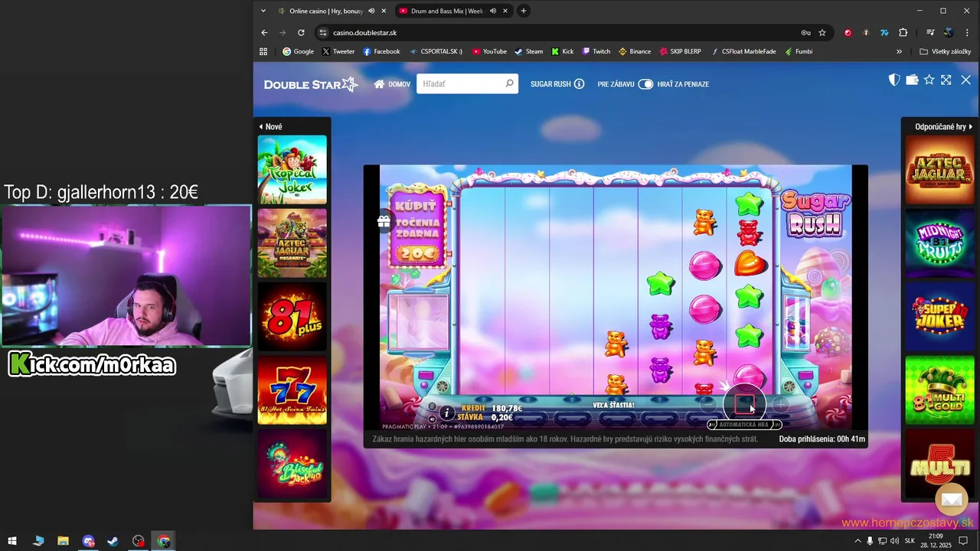The height and width of the screenshot is (551, 980).
Task: Open the Všetky záložky folder
Action: [x=945, y=51]
